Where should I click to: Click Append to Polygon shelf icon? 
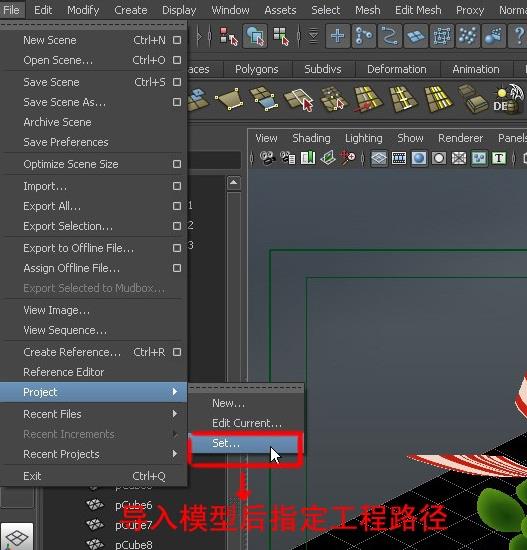(x=264, y=99)
